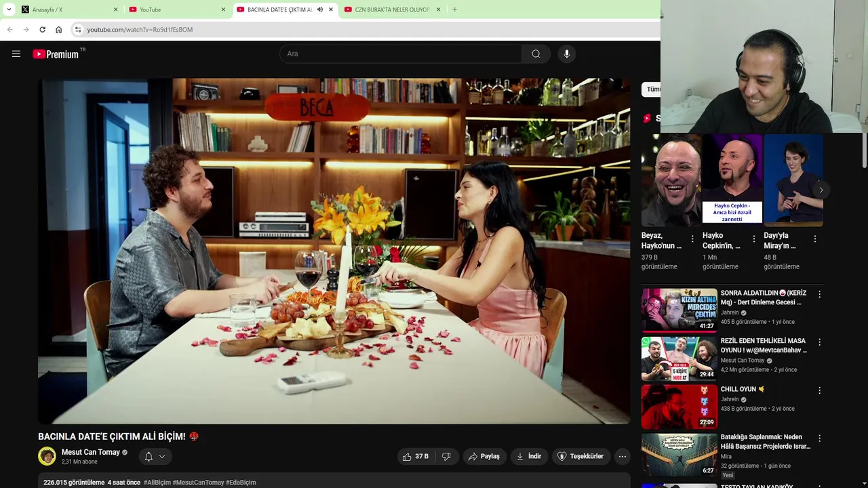This screenshot has width=868, height=488.
Task: Mute the playing tab via speaker icon
Action: coord(320,9)
